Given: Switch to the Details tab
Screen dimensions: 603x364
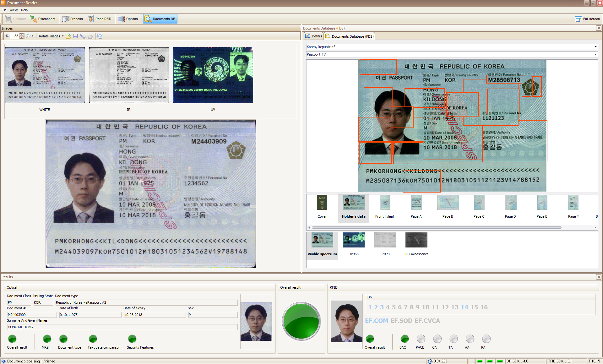Looking at the screenshot, I should coord(314,36).
